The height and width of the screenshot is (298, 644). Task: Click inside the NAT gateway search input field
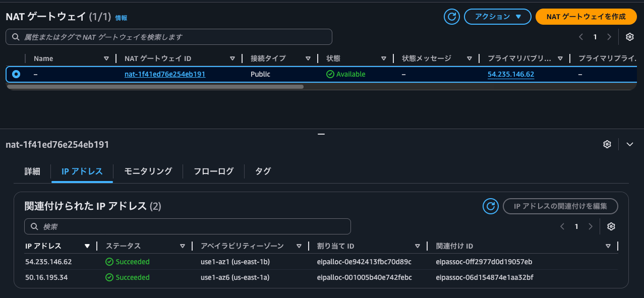(x=151, y=36)
